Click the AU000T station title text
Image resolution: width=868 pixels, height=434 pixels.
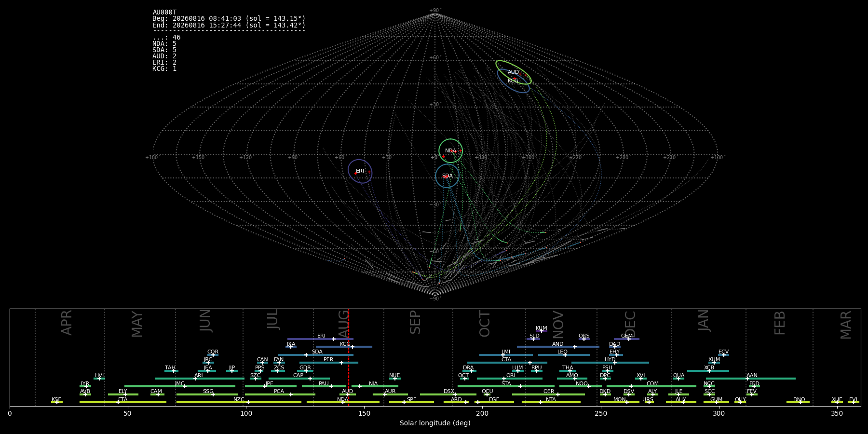[x=164, y=13]
